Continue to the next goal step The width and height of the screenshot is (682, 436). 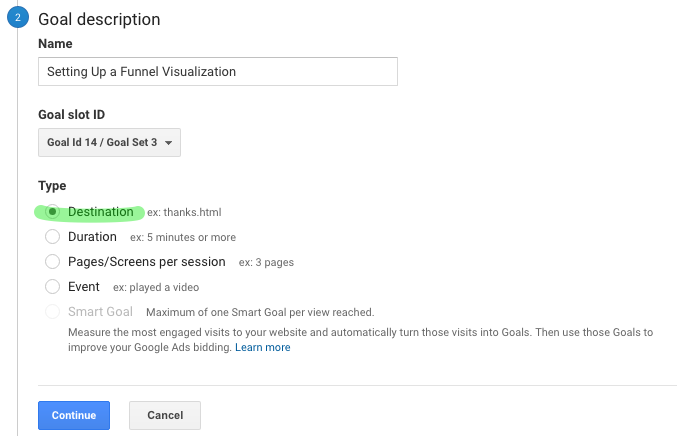[74, 415]
